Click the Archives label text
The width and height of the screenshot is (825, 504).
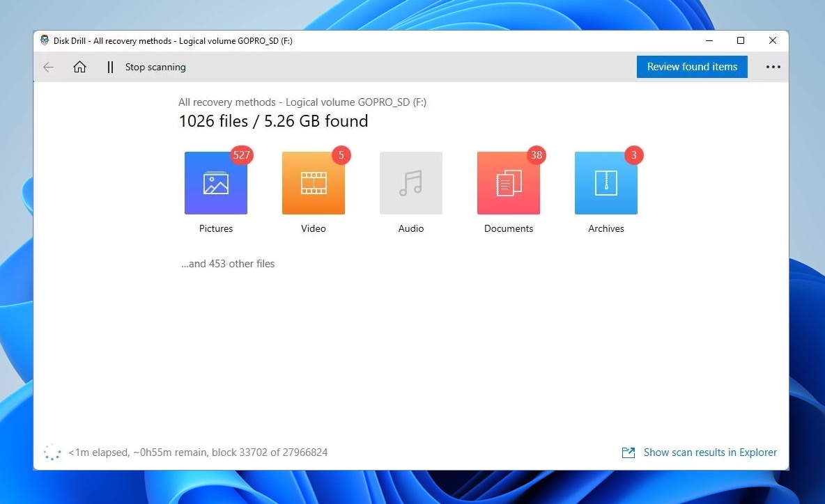[x=606, y=228]
